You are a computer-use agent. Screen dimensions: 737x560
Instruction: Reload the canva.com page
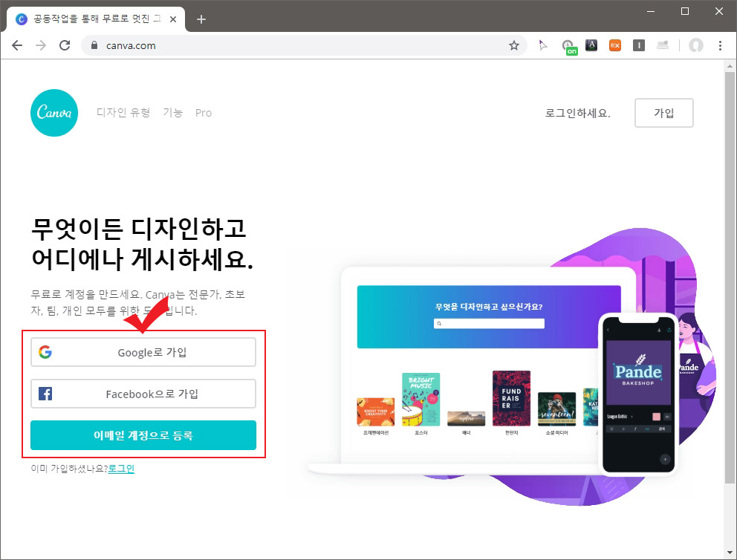click(65, 45)
